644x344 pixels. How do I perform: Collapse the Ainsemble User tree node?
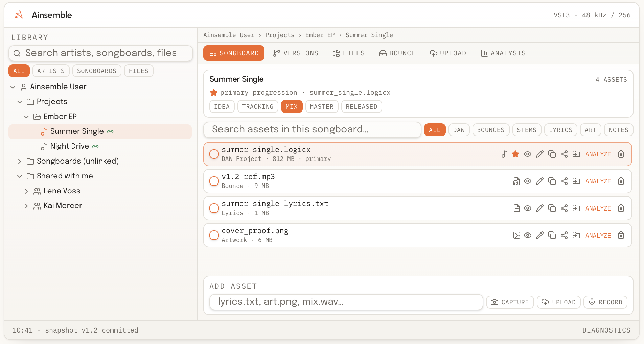click(x=13, y=87)
